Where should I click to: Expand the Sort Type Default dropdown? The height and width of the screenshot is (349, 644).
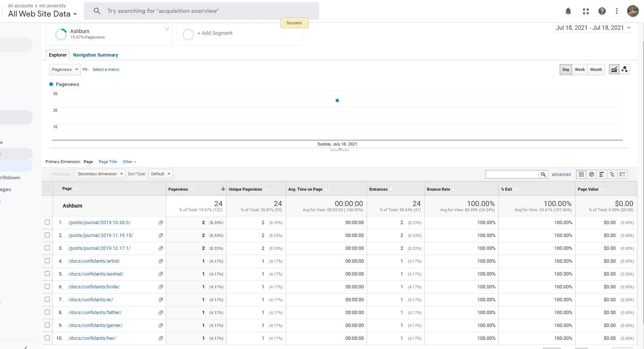click(161, 174)
